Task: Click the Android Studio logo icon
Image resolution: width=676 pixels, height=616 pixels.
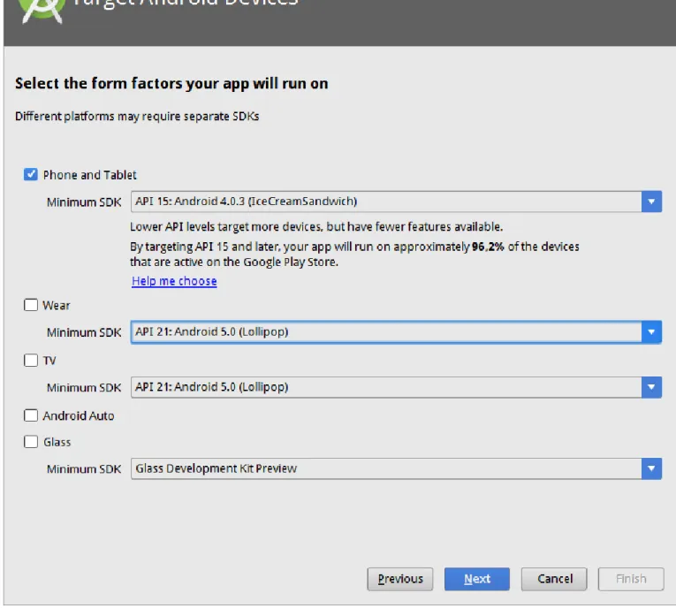Action: tap(42, 10)
